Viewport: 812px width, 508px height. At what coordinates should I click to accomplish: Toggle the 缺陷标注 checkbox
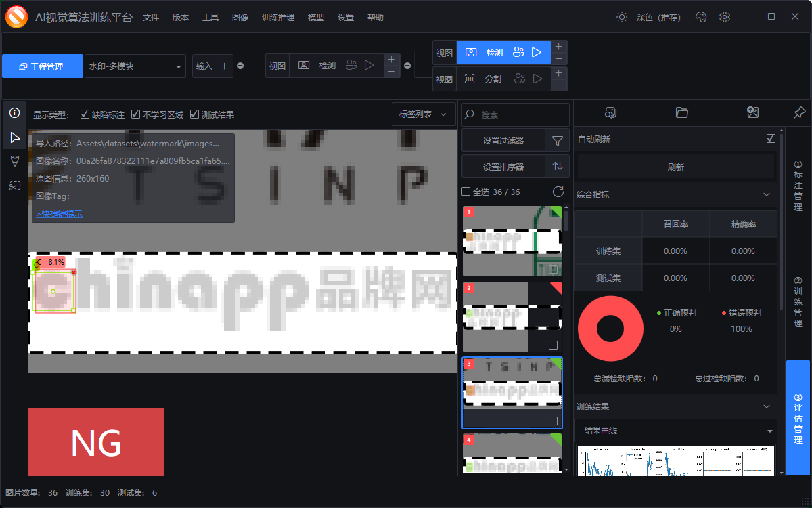coord(85,114)
